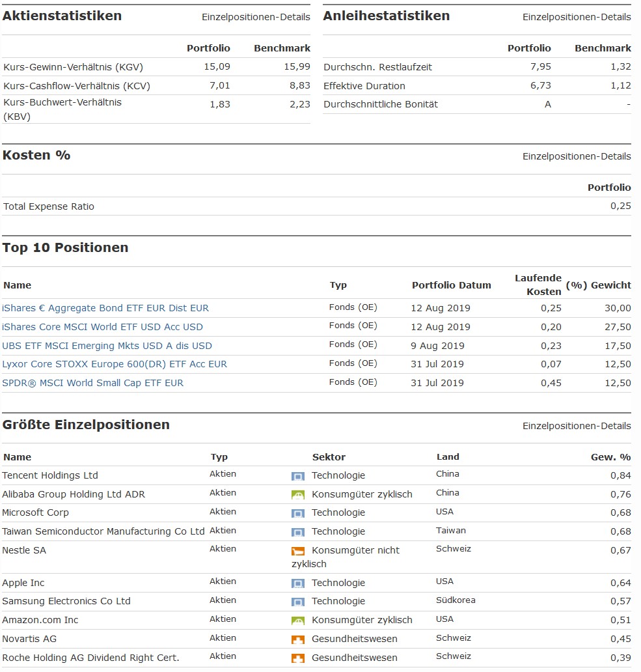Click Samsung Electronics Co Ltd name
This screenshot has height=672, width=641.
click(66, 601)
